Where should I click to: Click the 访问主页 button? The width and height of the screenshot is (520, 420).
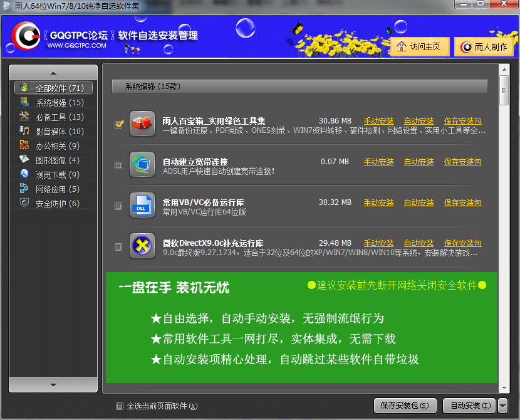[420, 47]
